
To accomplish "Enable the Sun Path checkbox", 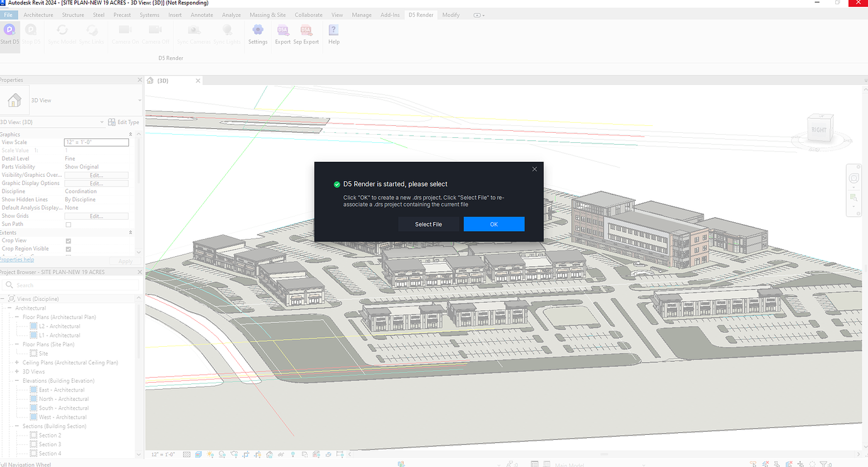I will pos(67,223).
